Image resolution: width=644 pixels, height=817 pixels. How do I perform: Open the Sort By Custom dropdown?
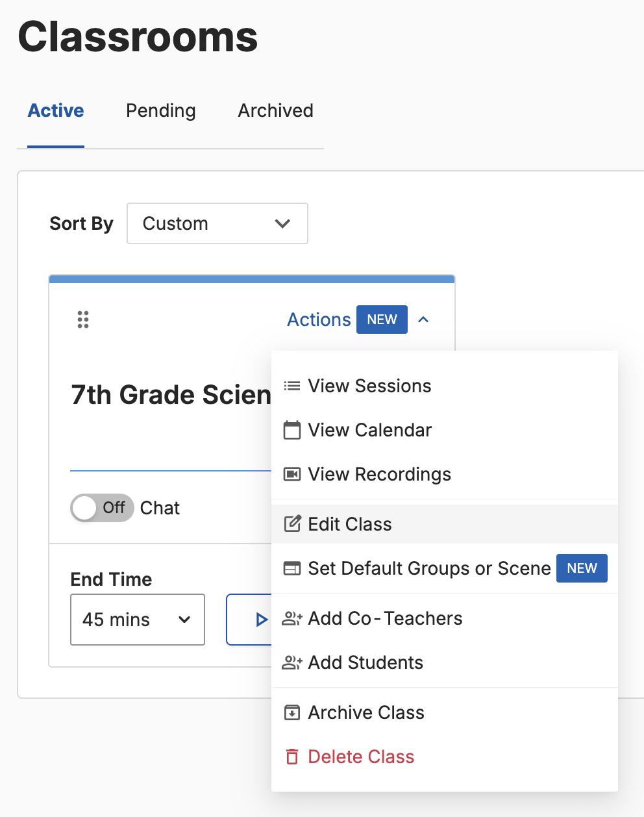[x=217, y=223]
